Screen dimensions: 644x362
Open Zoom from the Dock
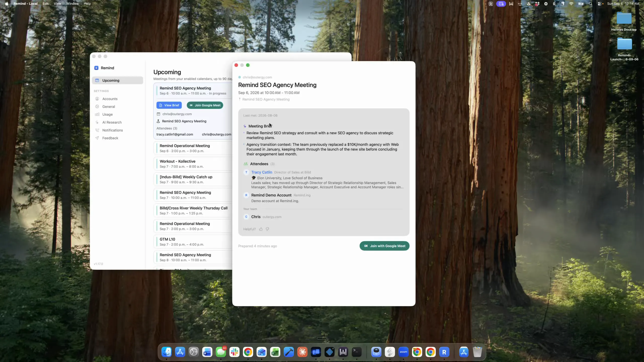tap(404, 352)
